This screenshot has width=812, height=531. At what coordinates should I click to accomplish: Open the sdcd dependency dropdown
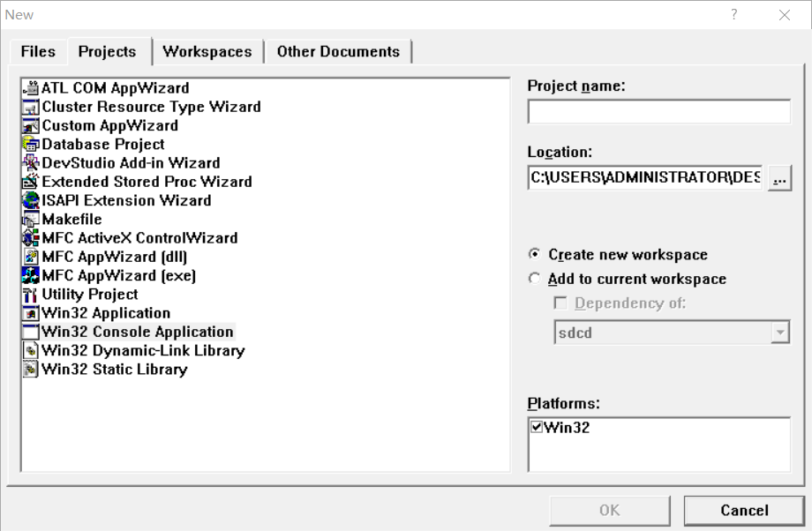780,333
